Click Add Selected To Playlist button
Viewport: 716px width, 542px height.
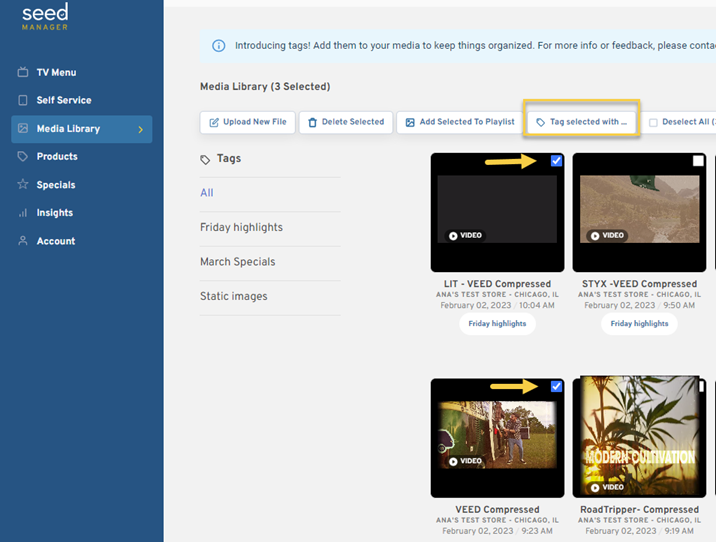[460, 122]
